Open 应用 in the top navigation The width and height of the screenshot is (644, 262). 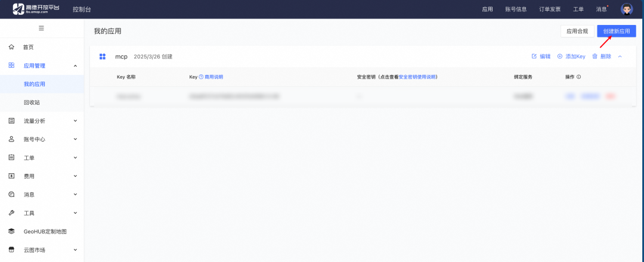488,9
